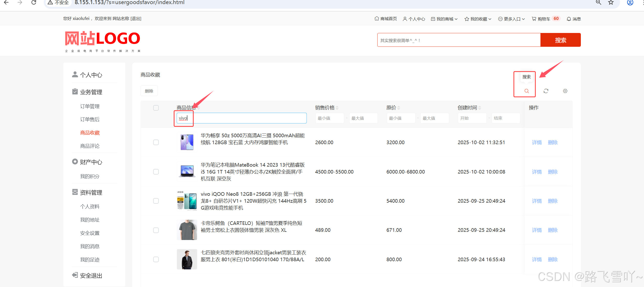The height and width of the screenshot is (287, 644).
Task: Click the 销售价格 最小值 input field
Action: coord(329,118)
